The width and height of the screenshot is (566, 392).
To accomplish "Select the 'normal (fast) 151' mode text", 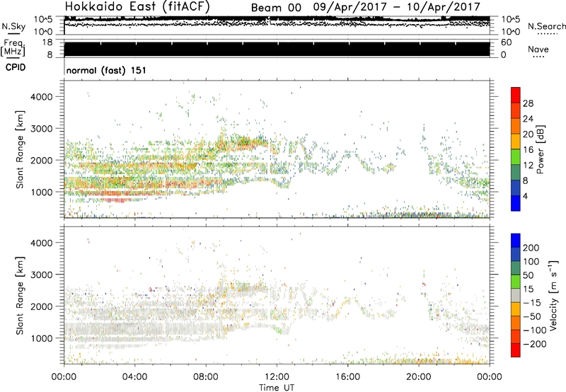I will tap(106, 70).
